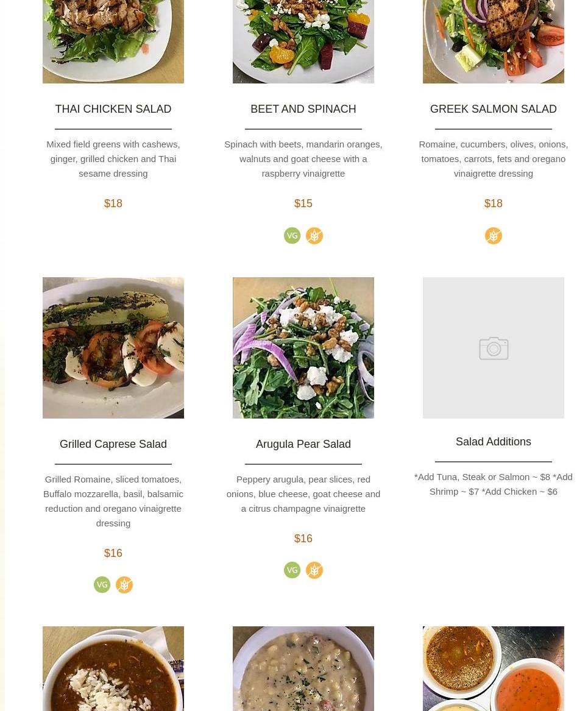Click the VG icon under Beet and Spinach

tap(292, 236)
